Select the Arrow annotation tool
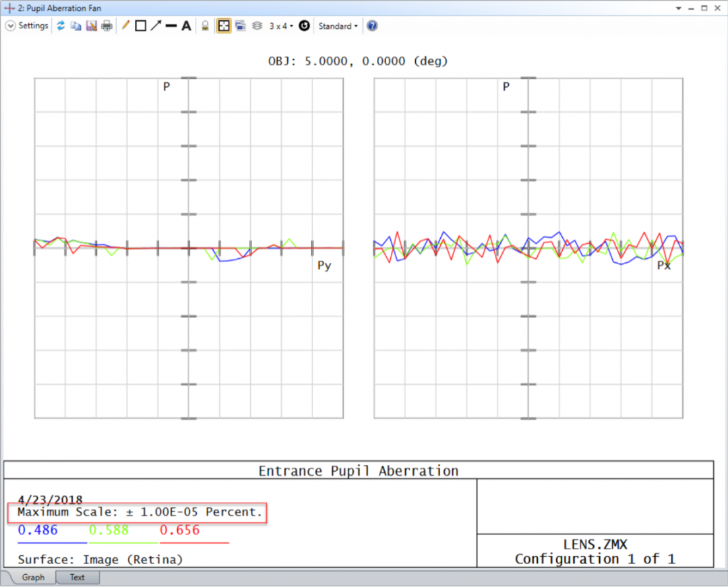Viewport: 728px width, 587px height. [x=156, y=26]
